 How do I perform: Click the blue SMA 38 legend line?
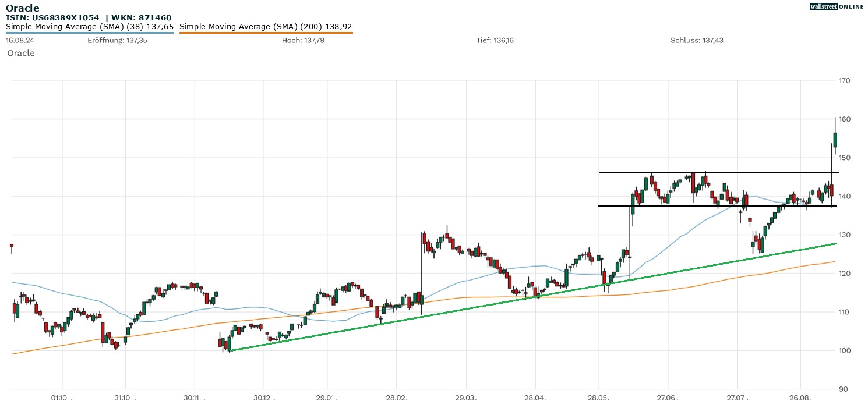tap(90, 33)
